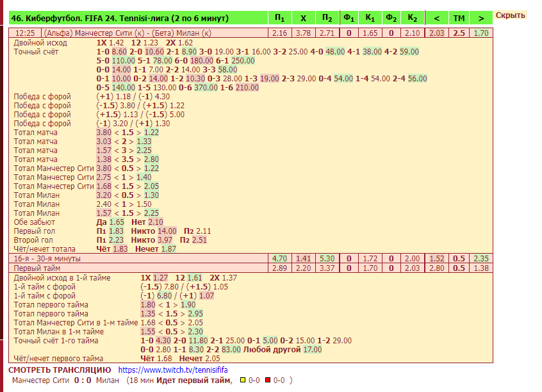
Task: Pick first half handicap (-1.5) odds 7.80
Action: coord(172,287)
